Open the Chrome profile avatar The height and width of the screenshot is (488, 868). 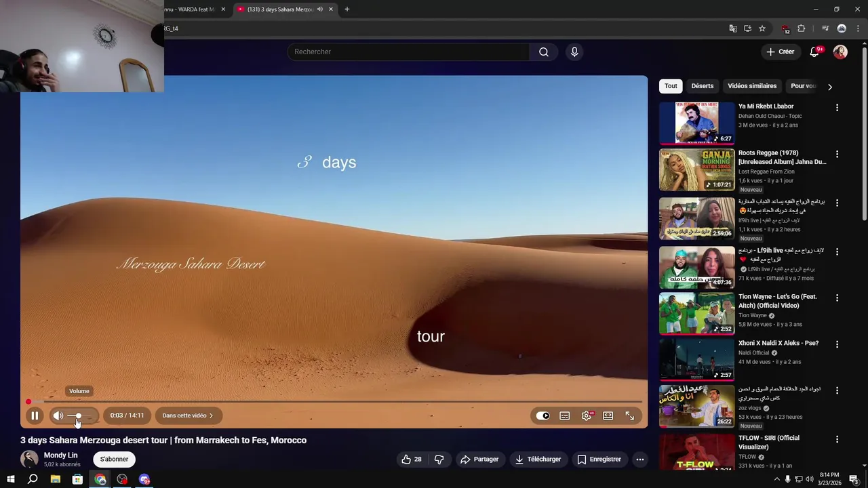pos(842,28)
